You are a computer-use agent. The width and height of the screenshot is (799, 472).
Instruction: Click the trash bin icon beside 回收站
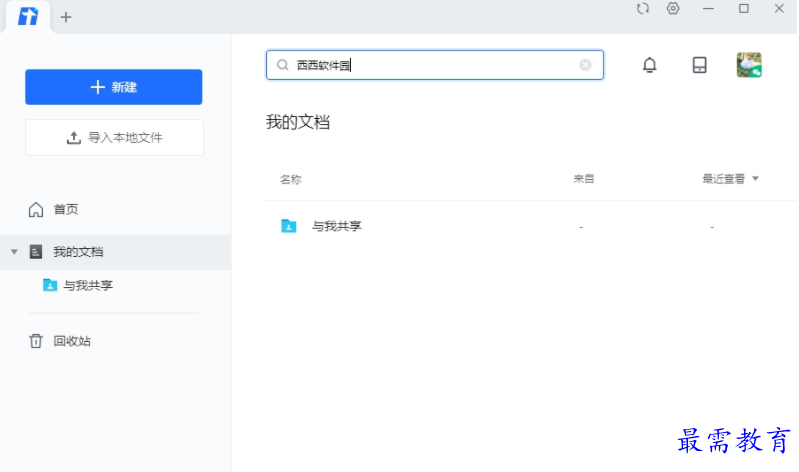pyautogui.click(x=36, y=341)
